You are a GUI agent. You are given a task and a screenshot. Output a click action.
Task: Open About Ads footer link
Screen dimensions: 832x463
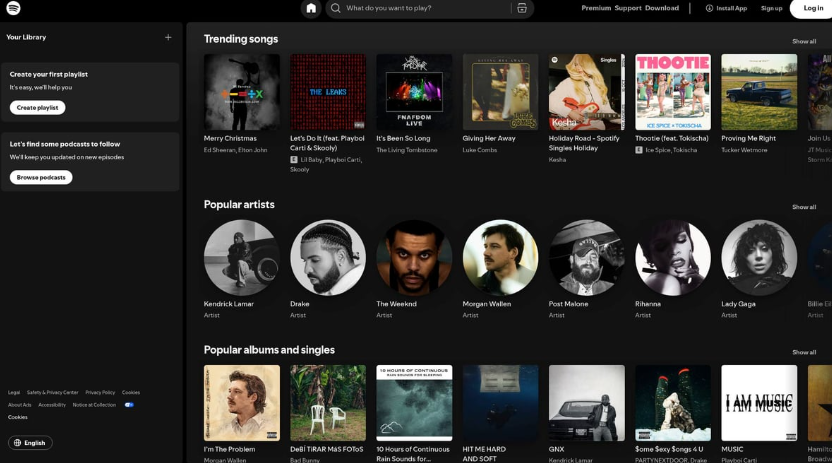pos(20,405)
